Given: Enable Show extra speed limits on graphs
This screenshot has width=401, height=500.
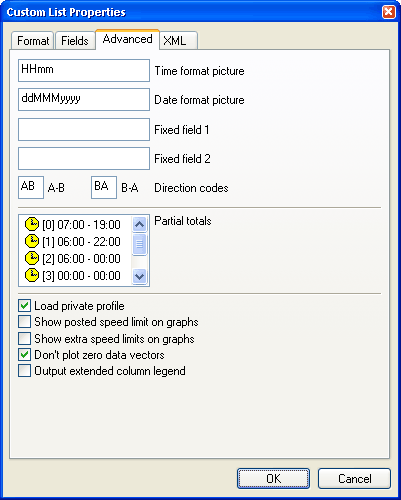Looking at the screenshot, I should (x=25, y=339).
